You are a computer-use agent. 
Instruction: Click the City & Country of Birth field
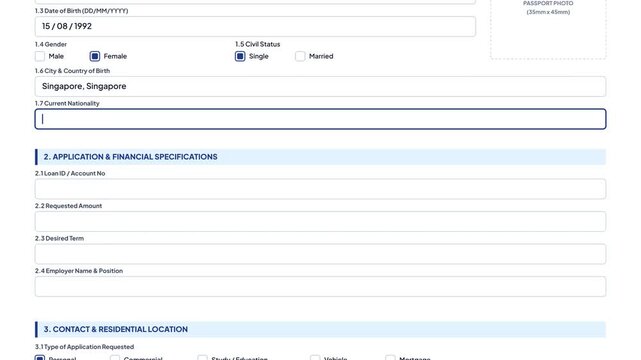click(x=320, y=86)
